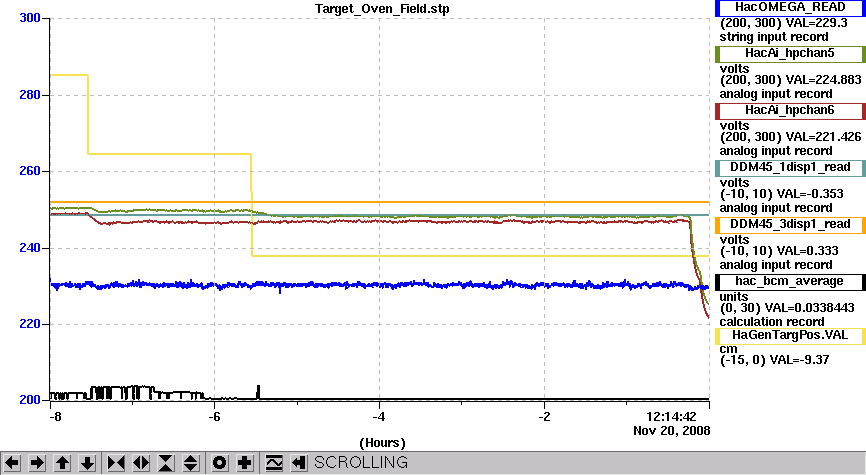The width and height of the screenshot is (866, 475).
Task: Click the arrow-to-bar scroll mode icon
Action: point(299,463)
